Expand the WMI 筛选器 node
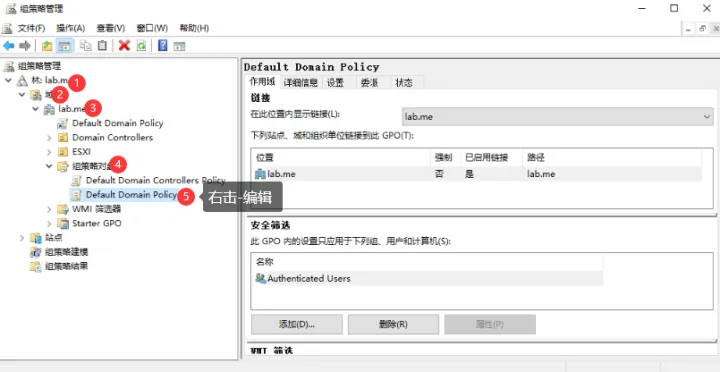The image size is (720, 372). click(x=50, y=209)
